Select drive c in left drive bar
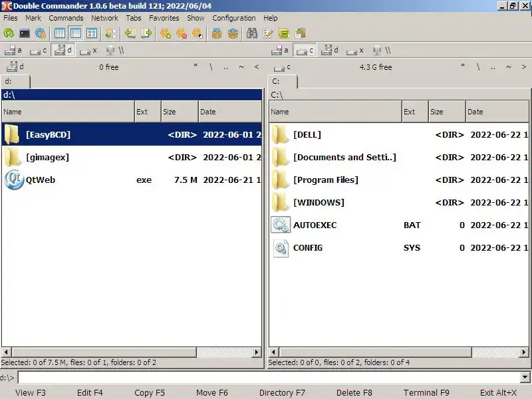Screen dimensions: 532x399 click(38, 51)
